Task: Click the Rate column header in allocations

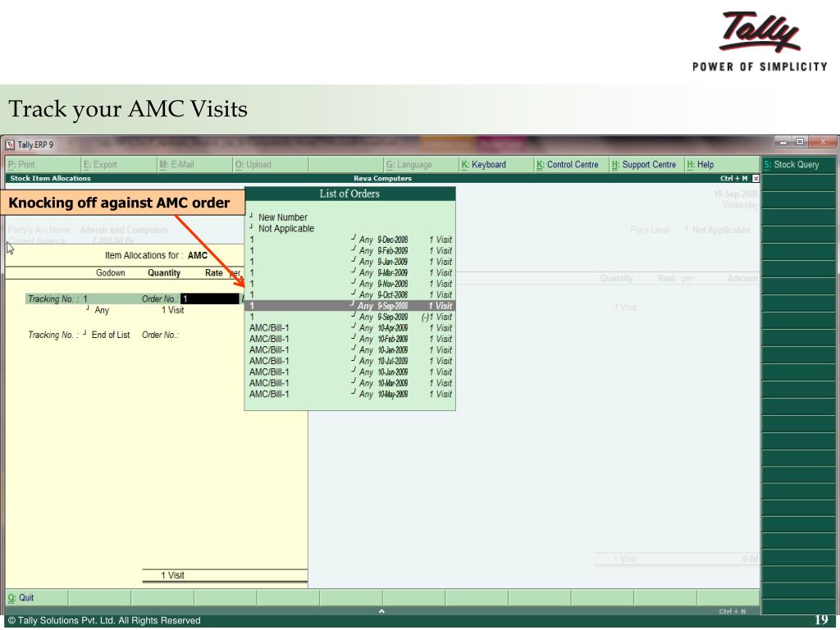Action: point(214,272)
